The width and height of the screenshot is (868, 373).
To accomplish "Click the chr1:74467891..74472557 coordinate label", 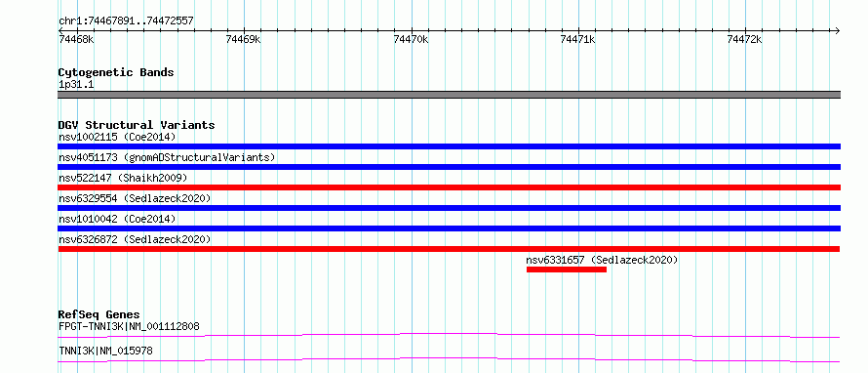I will tap(126, 21).
